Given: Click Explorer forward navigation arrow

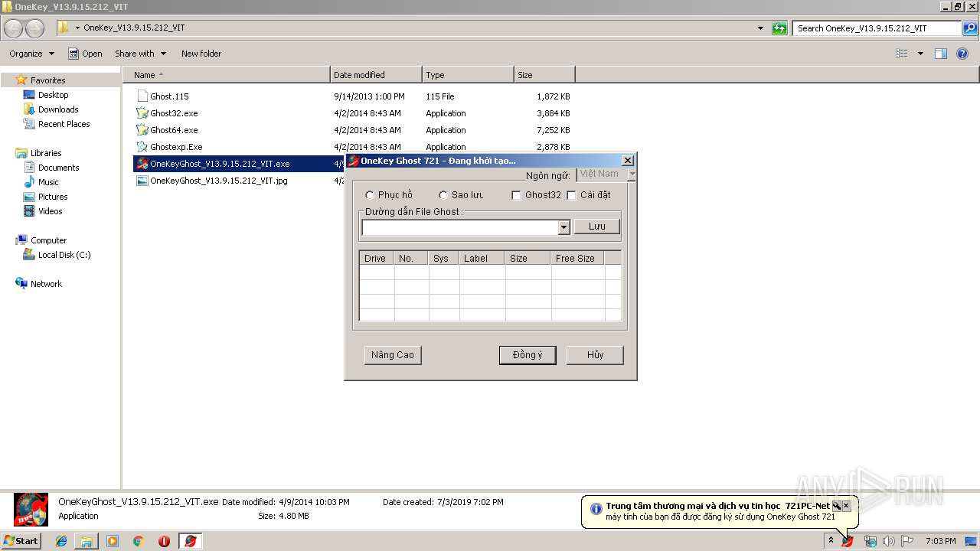Looking at the screenshot, I should tap(34, 28).
